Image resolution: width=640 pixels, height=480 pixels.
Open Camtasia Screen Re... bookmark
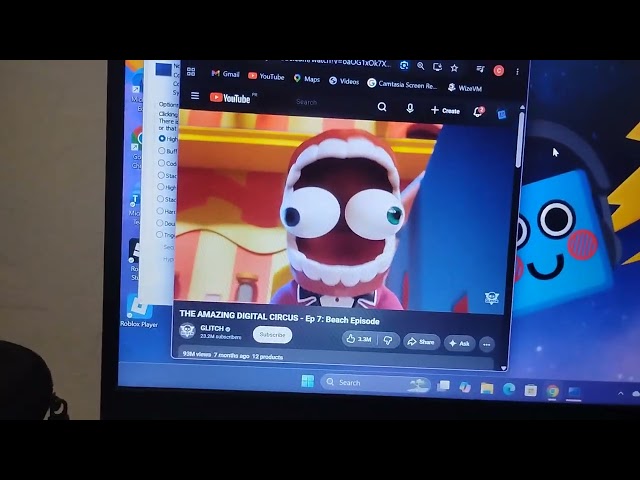click(402, 84)
